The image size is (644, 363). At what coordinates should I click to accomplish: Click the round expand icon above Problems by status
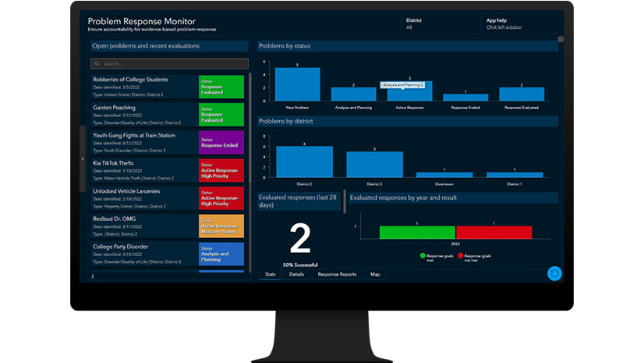[x=561, y=40]
